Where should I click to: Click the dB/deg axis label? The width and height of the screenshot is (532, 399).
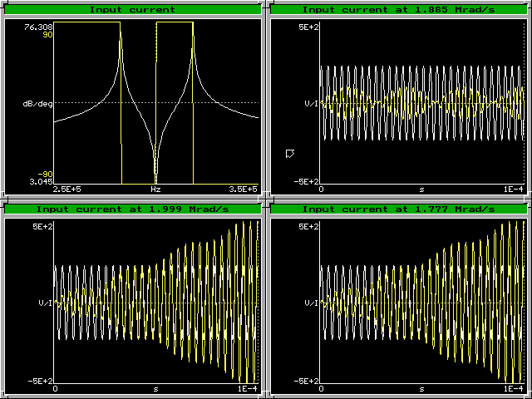point(37,103)
